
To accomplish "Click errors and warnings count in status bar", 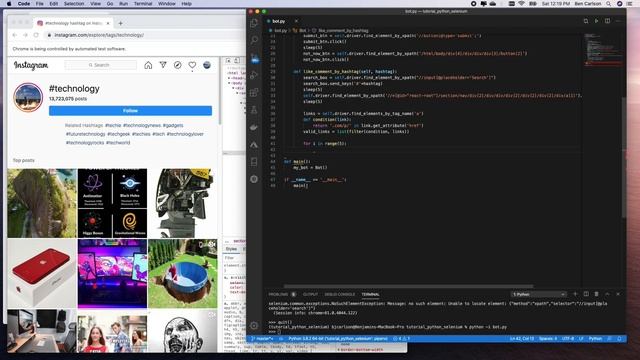I will [x=401, y=339].
